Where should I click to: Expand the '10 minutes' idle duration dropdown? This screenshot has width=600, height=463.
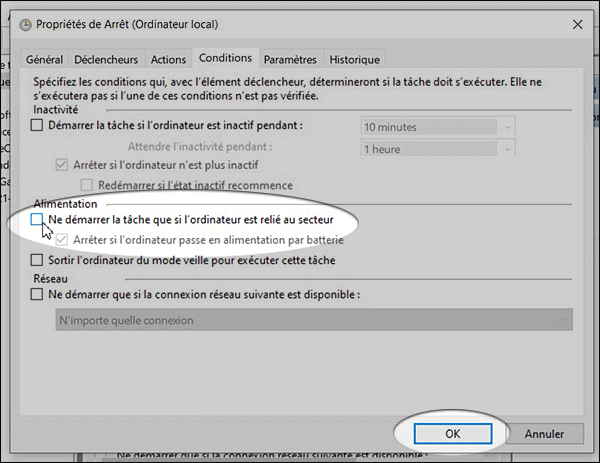(438, 127)
